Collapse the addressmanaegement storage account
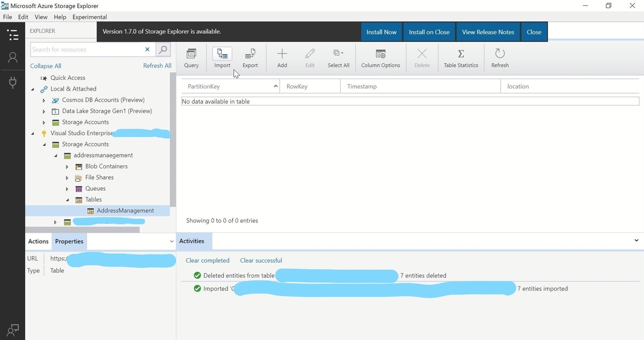644x340 pixels. pyautogui.click(x=55, y=156)
